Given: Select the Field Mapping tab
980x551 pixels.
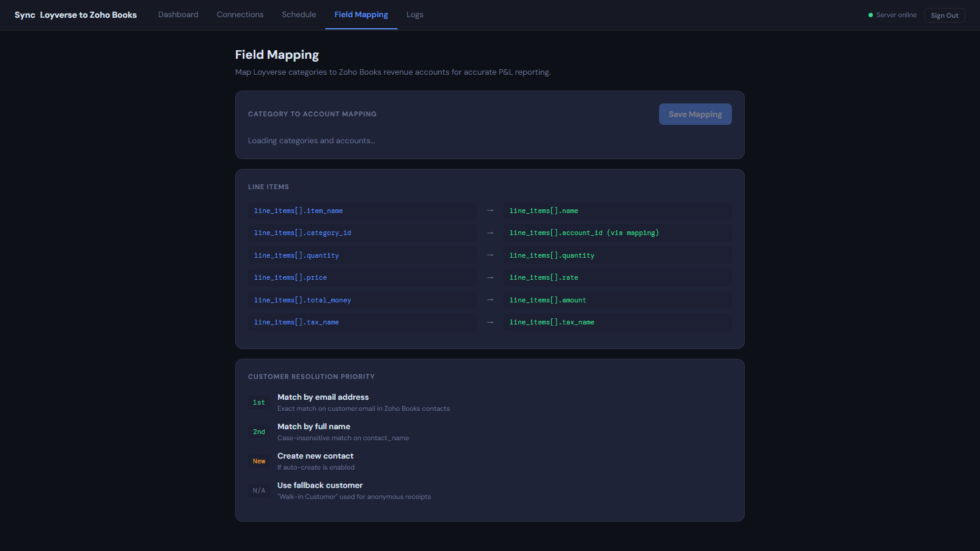Looking at the screenshot, I should tap(361, 15).
